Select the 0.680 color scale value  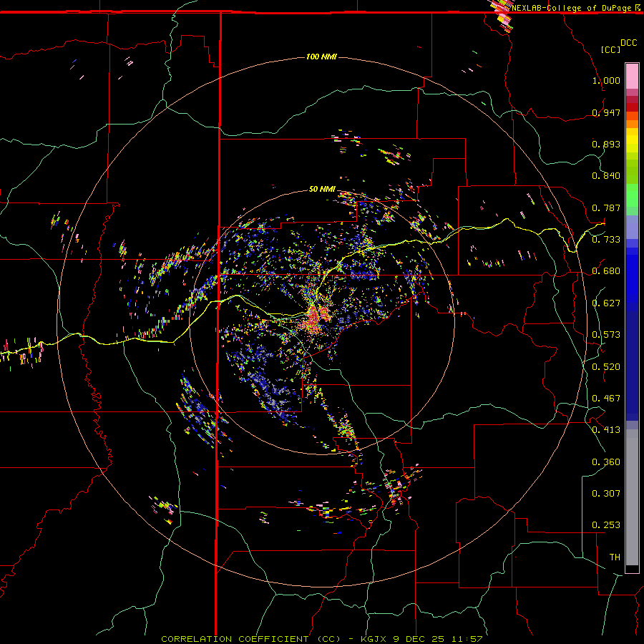[x=606, y=271]
